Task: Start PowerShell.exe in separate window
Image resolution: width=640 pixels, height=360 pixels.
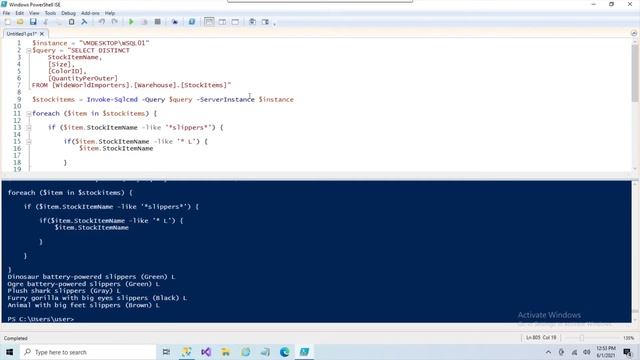Action: (x=192, y=22)
